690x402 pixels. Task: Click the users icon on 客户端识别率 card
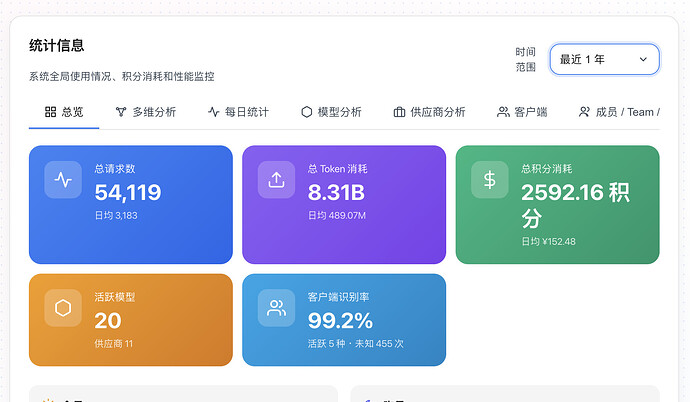coord(276,308)
